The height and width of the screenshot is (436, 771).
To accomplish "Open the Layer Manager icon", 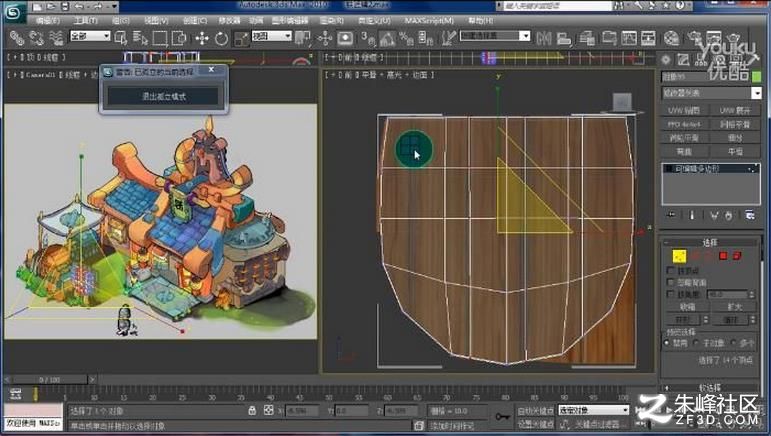I will coord(587,38).
